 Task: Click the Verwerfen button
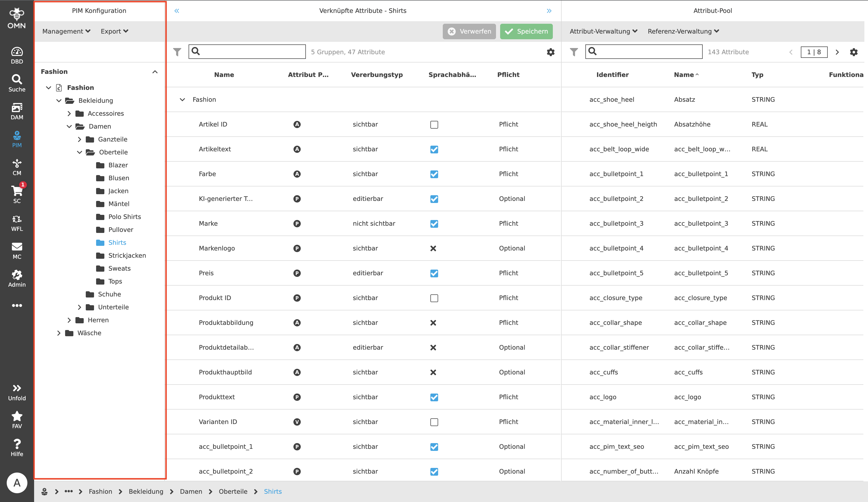click(469, 31)
